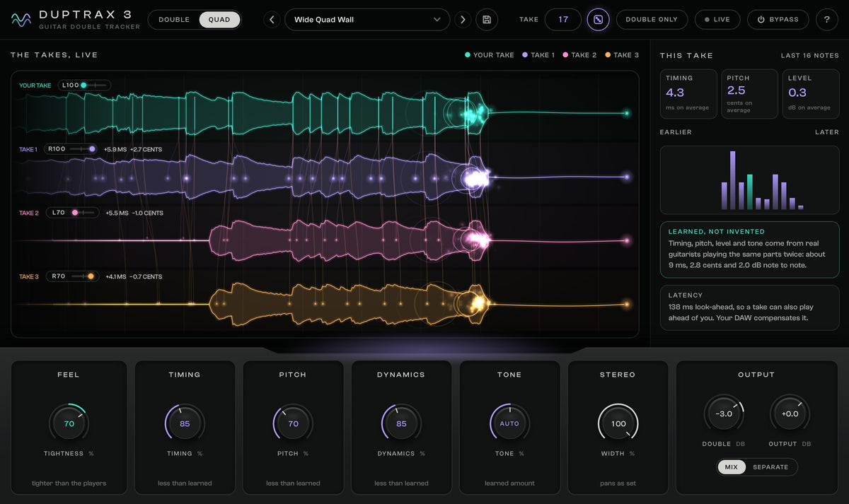The image size is (849, 504).
Task: Click the Take 2 +5.5 MS offset readout
Action: (117, 213)
